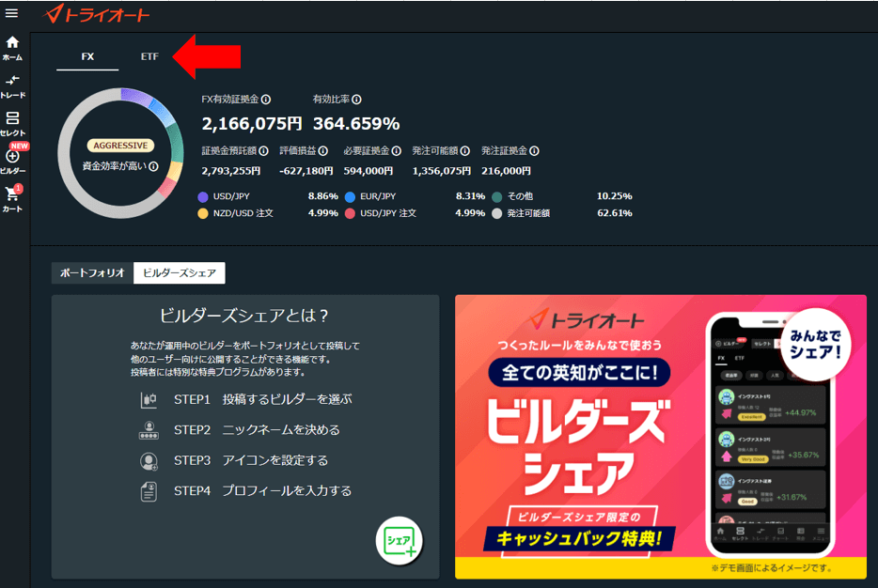This screenshot has height=588, width=878.
Task: Click the purple USD/JPY legend dot
Action: 203,197
